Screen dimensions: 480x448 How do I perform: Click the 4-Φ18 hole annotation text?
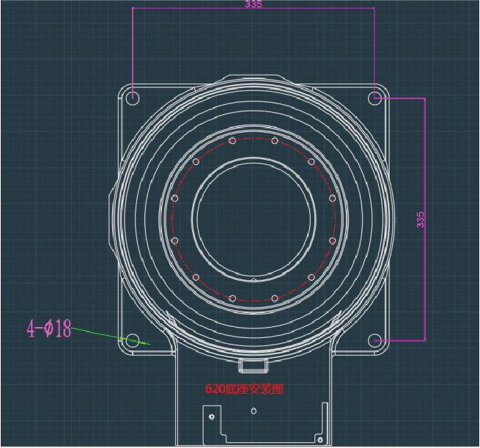49,329
